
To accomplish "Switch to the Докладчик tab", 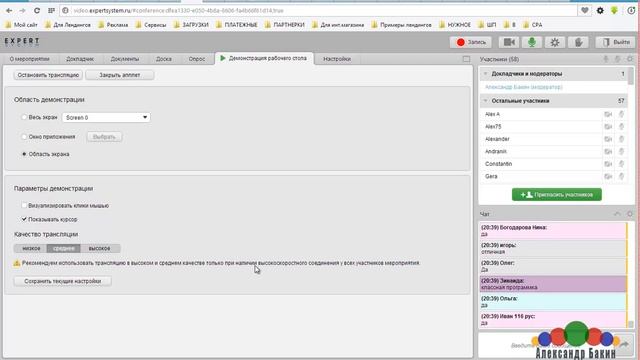I will point(80,59).
